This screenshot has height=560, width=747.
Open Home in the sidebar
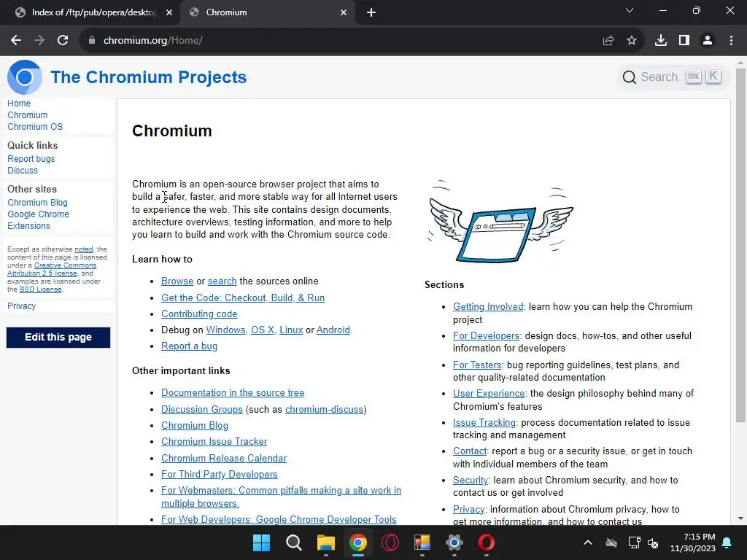coord(19,104)
